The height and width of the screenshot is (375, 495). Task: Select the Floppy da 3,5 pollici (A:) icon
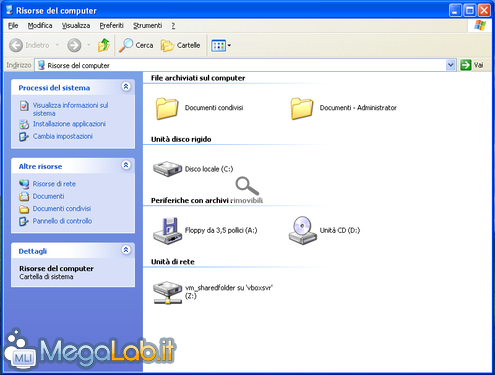click(167, 231)
